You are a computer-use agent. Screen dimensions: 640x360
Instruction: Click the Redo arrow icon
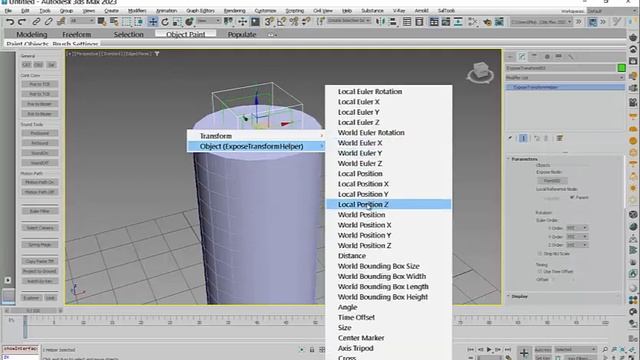coord(22,22)
